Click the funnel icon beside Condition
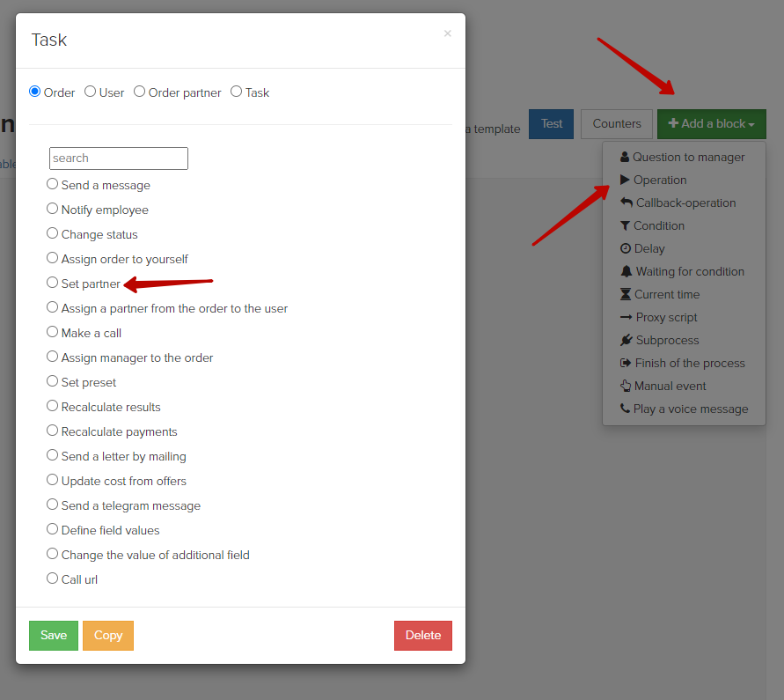Screen dimensions: 784x700 point(625,225)
